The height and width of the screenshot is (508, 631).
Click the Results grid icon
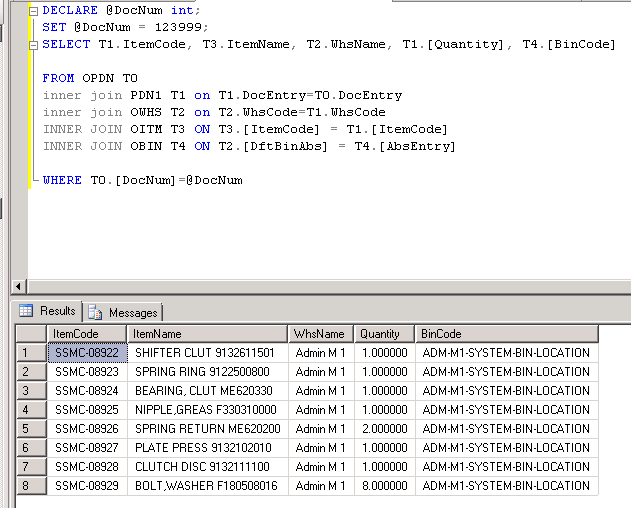pyautogui.click(x=26, y=311)
